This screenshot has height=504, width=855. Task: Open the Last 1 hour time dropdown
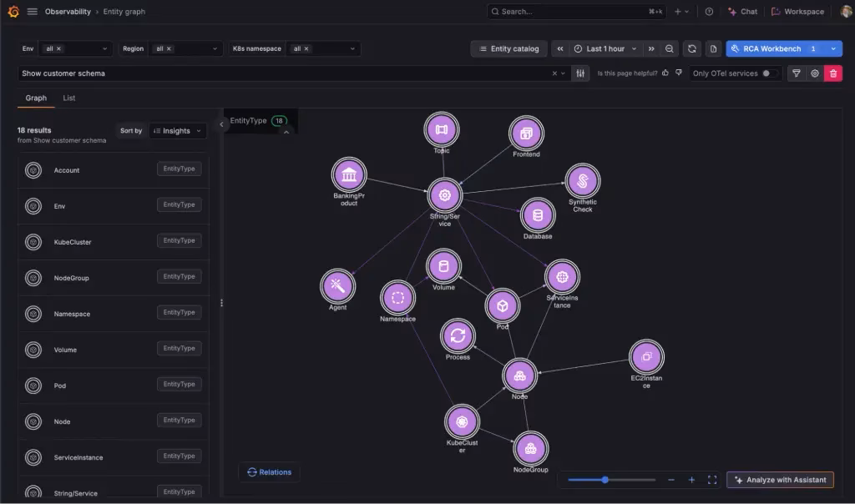coord(605,48)
